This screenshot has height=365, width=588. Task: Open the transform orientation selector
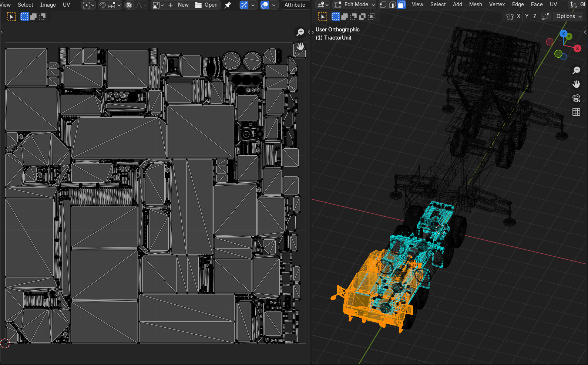pyautogui.click(x=578, y=4)
